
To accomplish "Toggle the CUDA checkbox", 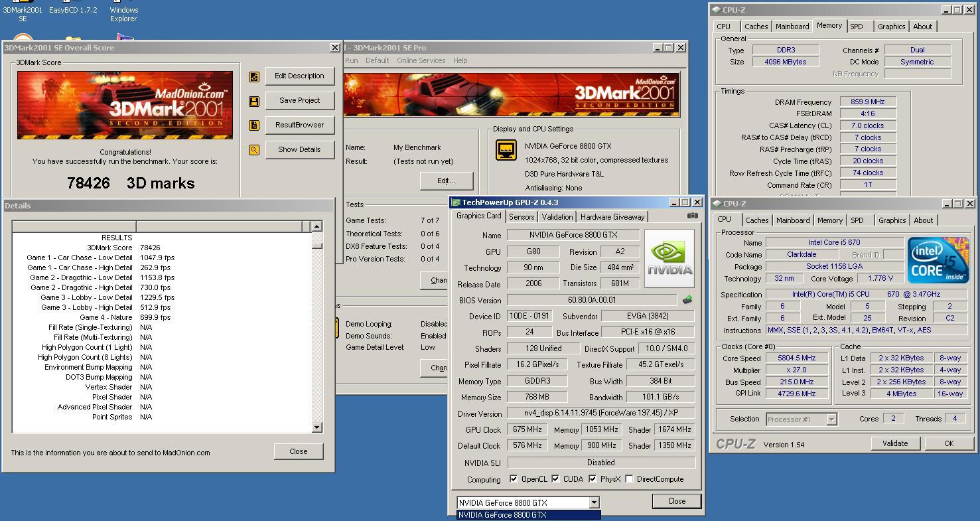I will [x=555, y=479].
